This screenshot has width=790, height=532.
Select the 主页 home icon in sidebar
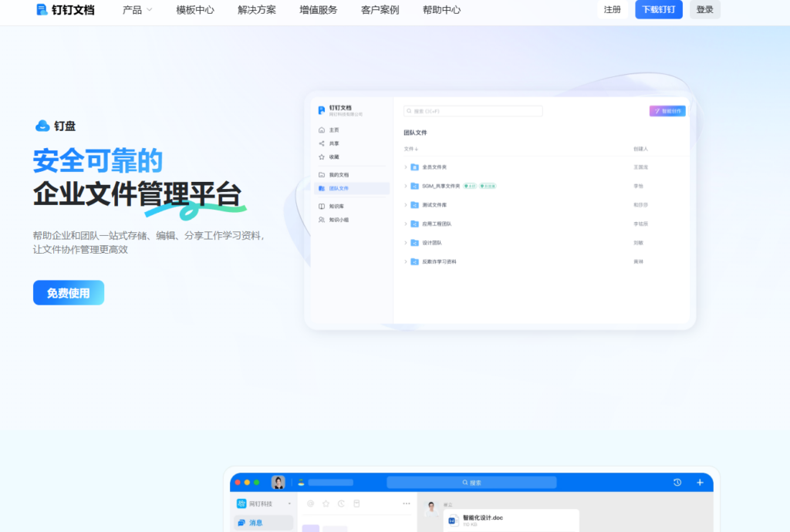tap(322, 129)
